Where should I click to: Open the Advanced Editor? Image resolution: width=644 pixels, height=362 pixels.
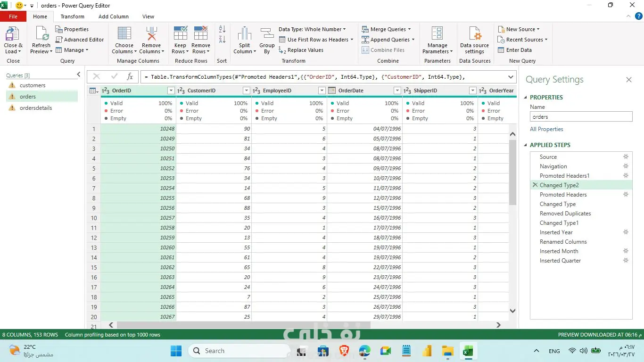click(x=80, y=40)
